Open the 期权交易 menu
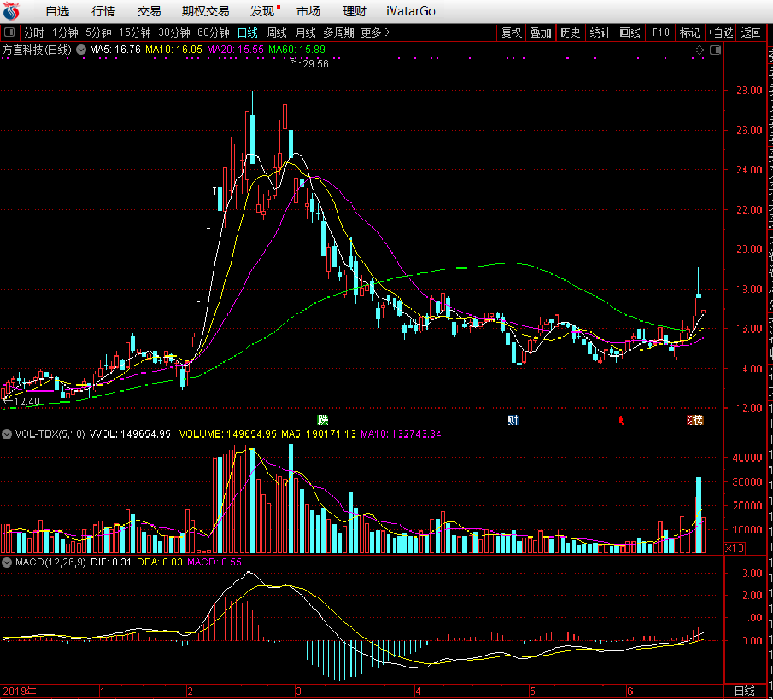 coord(206,11)
